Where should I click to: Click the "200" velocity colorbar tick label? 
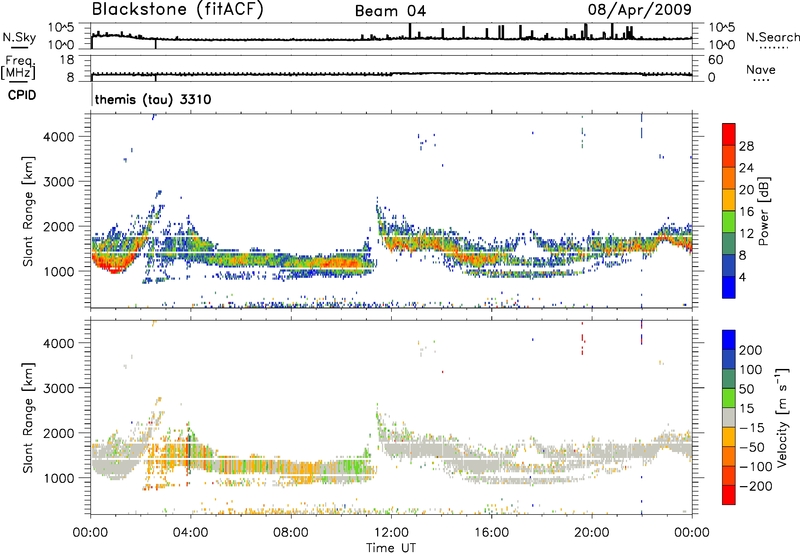click(x=751, y=350)
